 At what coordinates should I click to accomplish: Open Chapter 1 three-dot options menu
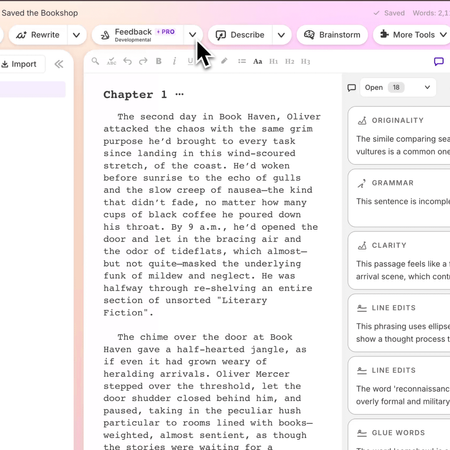point(179,94)
